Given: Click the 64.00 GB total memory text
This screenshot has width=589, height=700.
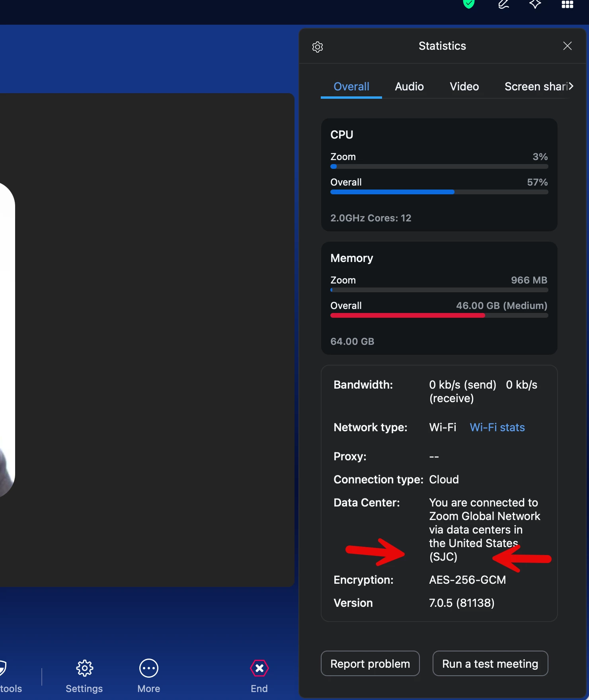Looking at the screenshot, I should pos(352,341).
